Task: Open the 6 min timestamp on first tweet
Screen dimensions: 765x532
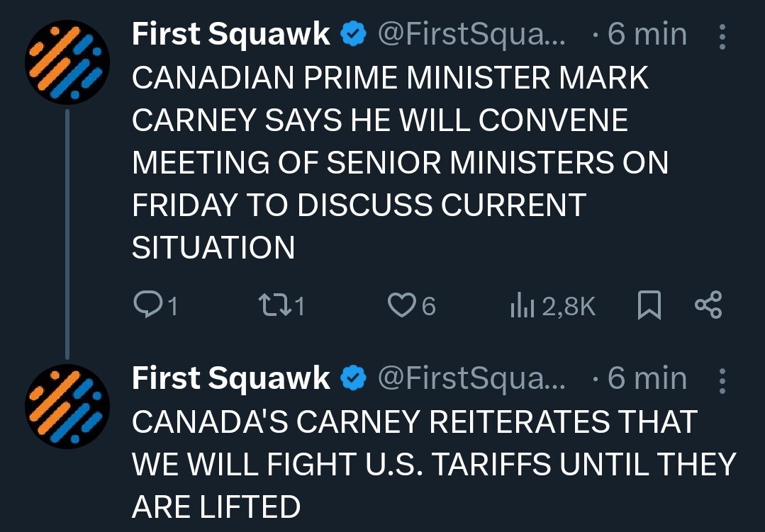Action: 647,35
